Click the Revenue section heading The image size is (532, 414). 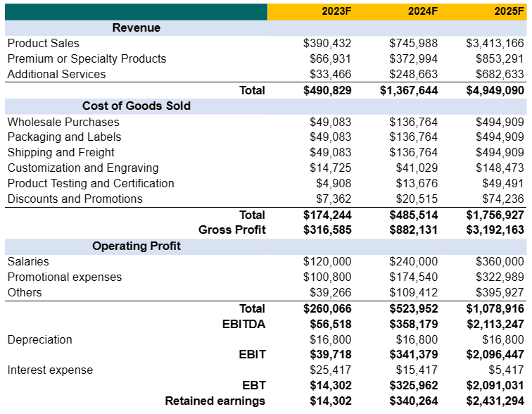[x=137, y=27]
